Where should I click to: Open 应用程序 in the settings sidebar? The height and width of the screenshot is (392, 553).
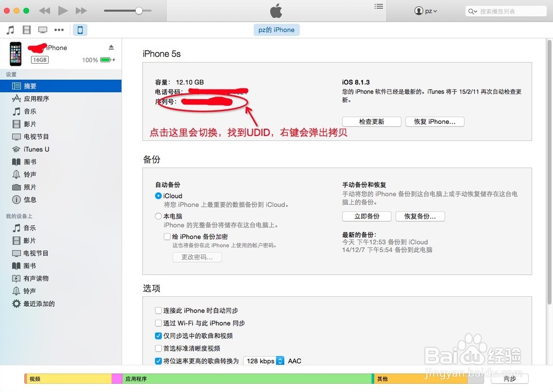[x=61, y=99]
